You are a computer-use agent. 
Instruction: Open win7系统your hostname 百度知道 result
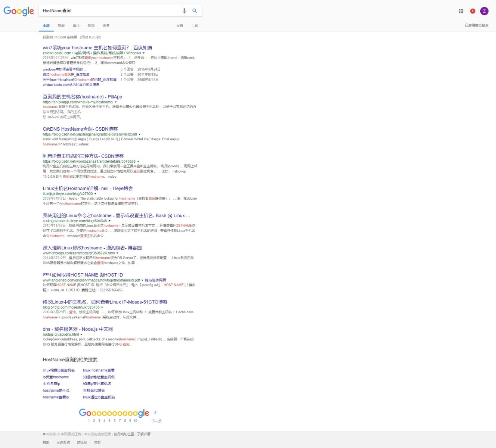click(97, 48)
